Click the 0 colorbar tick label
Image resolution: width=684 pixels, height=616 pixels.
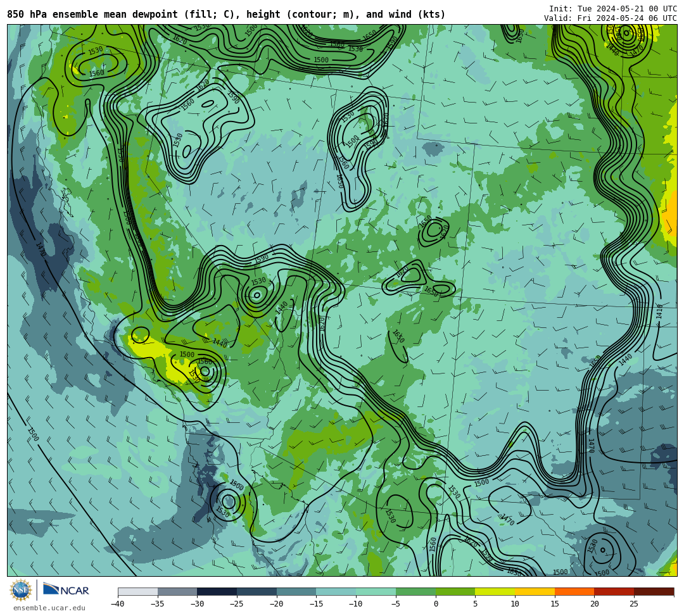click(436, 604)
